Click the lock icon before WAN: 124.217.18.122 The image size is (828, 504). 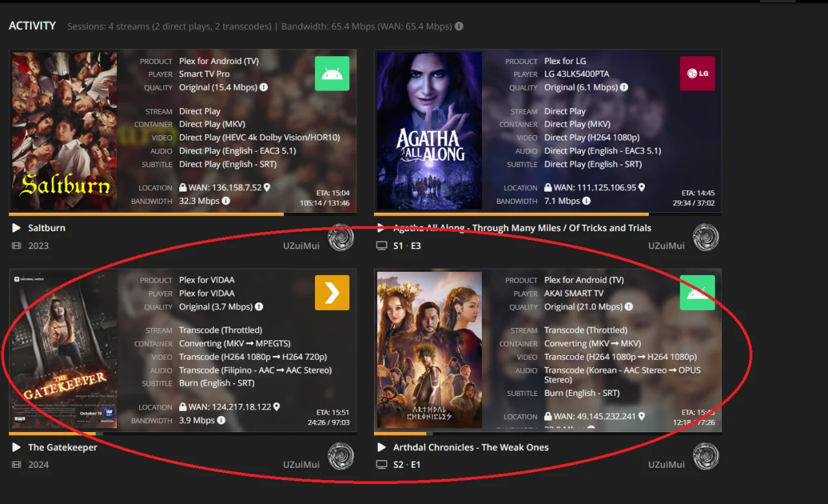click(x=183, y=407)
